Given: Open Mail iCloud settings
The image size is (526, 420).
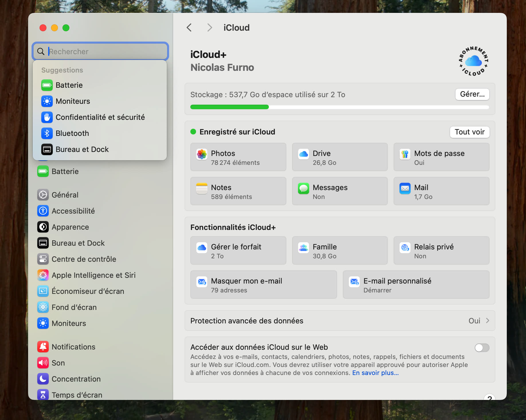Looking at the screenshot, I should coord(441,191).
